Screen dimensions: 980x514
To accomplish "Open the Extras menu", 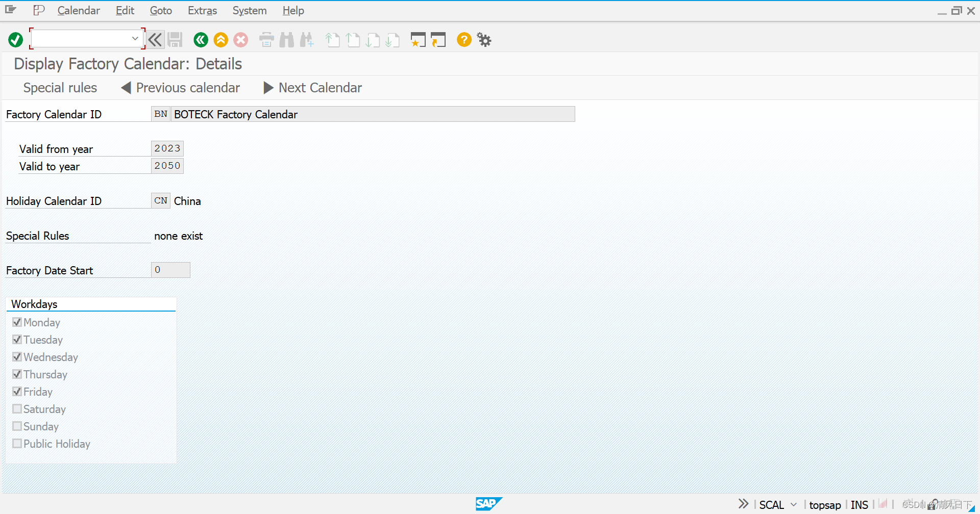I will click(202, 10).
